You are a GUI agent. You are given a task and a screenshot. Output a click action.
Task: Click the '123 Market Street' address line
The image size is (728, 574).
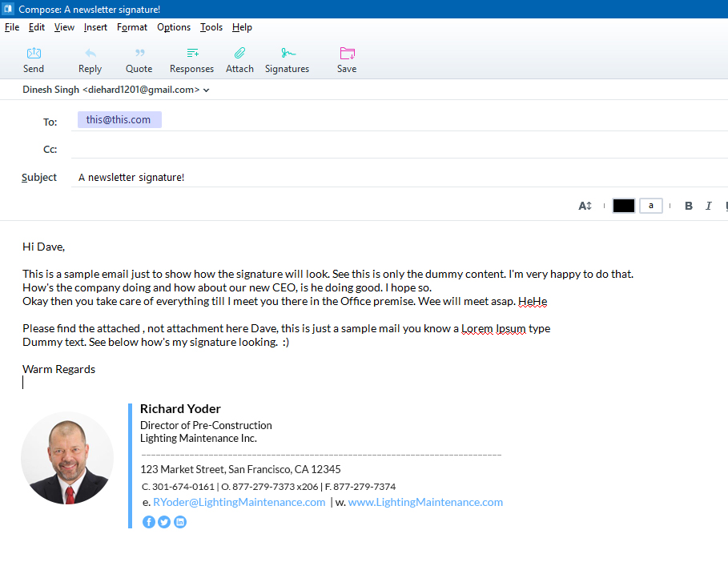pyautogui.click(x=240, y=469)
